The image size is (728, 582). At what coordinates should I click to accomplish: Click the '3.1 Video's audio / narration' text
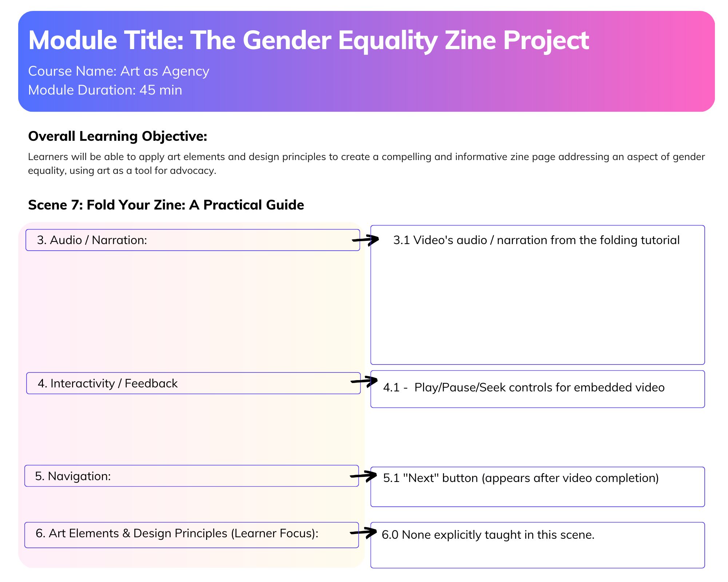tap(536, 240)
